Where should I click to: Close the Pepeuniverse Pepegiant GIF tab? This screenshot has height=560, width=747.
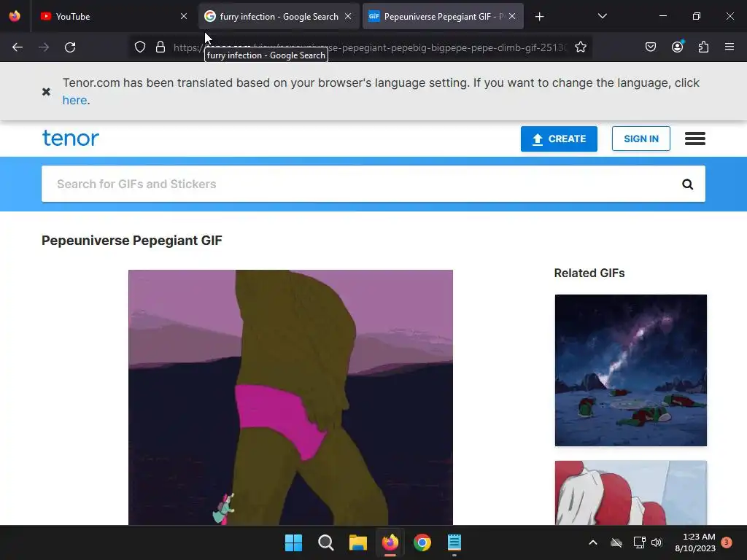512,16
